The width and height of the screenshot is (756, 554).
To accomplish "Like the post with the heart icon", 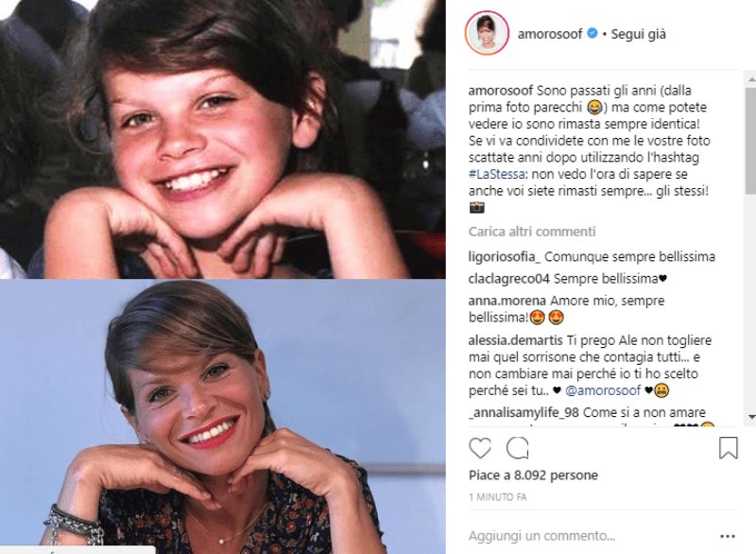I will click(480, 448).
